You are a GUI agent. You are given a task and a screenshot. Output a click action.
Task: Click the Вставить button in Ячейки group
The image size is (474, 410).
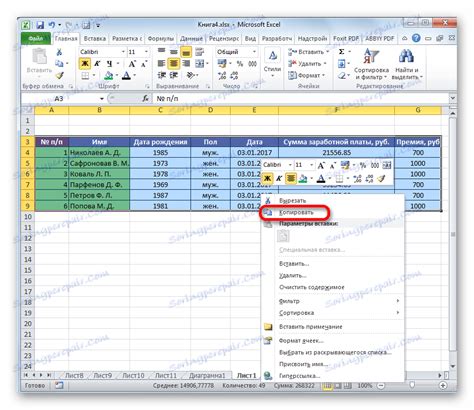pyautogui.click(x=309, y=52)
